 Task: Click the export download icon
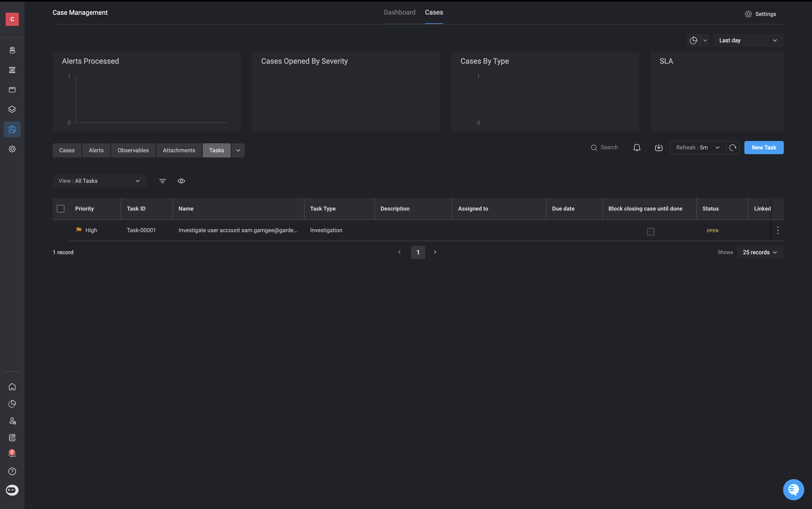pos(659,147)
